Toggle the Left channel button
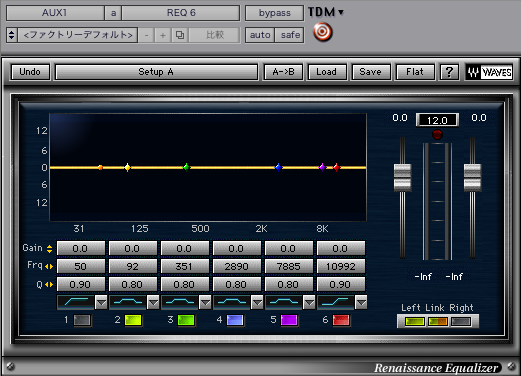Viewport: 521px width, 376px height. click(x=415, y=321)
